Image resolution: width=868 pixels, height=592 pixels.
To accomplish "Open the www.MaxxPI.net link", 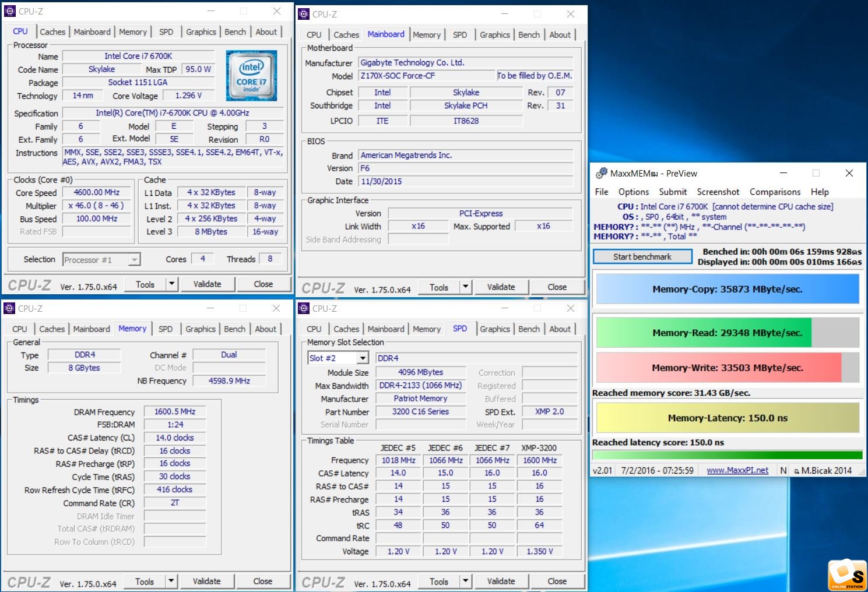I will [737, 470].
